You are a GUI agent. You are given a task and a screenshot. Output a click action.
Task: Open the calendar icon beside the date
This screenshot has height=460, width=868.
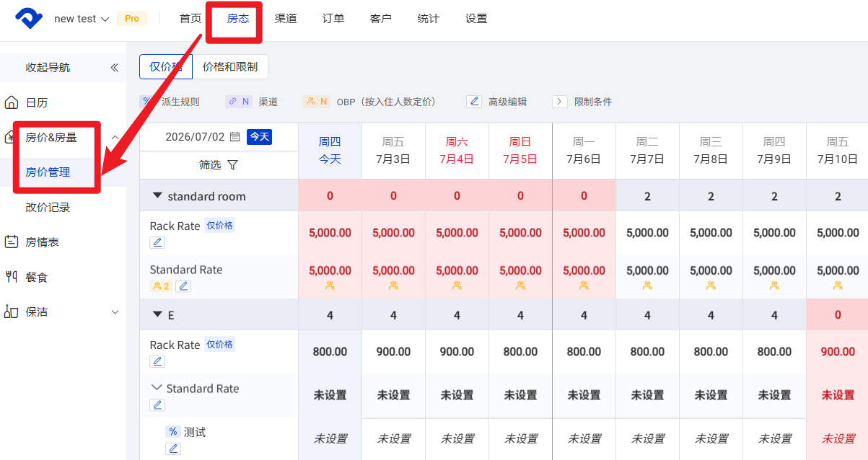pyautogui.click(x=234, y=137)
